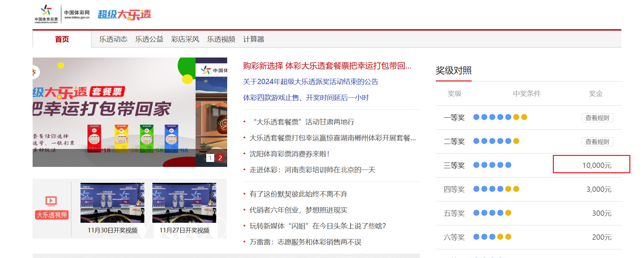Open 体彩四款游戏止售、开奖时间延后一小时 link
This screenshot has width=644, height=258.
click(306, 98)
